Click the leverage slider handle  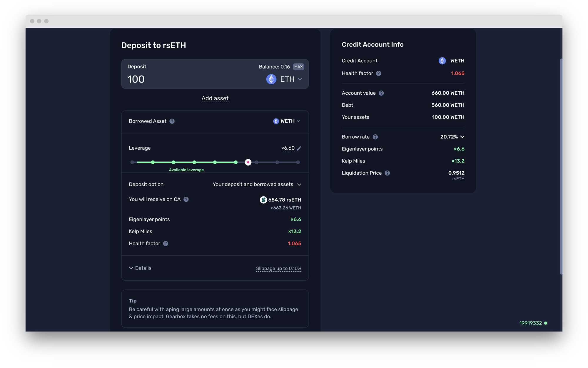(x=248, y=162)
